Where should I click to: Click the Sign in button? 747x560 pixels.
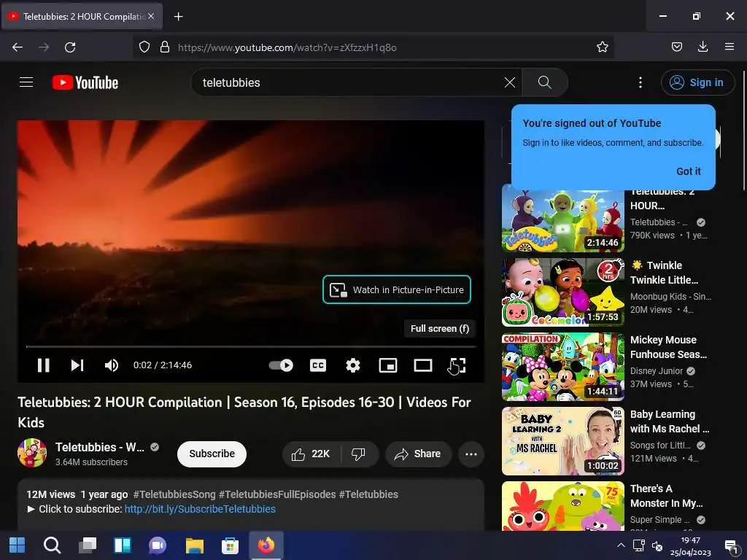(697, 82)
